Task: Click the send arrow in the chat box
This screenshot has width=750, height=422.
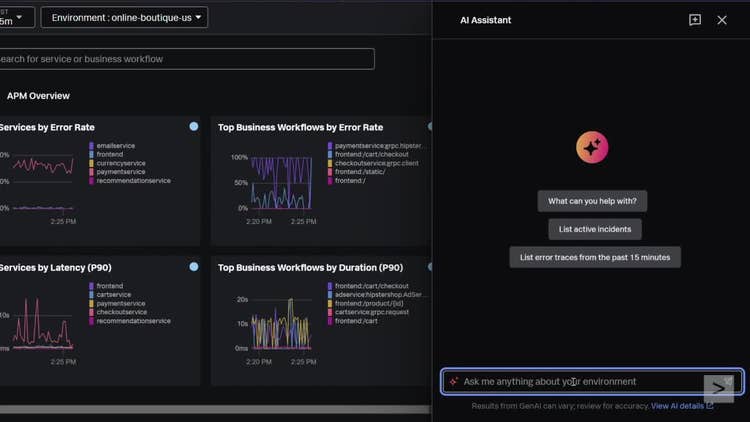Action: (x=718, y=386)
